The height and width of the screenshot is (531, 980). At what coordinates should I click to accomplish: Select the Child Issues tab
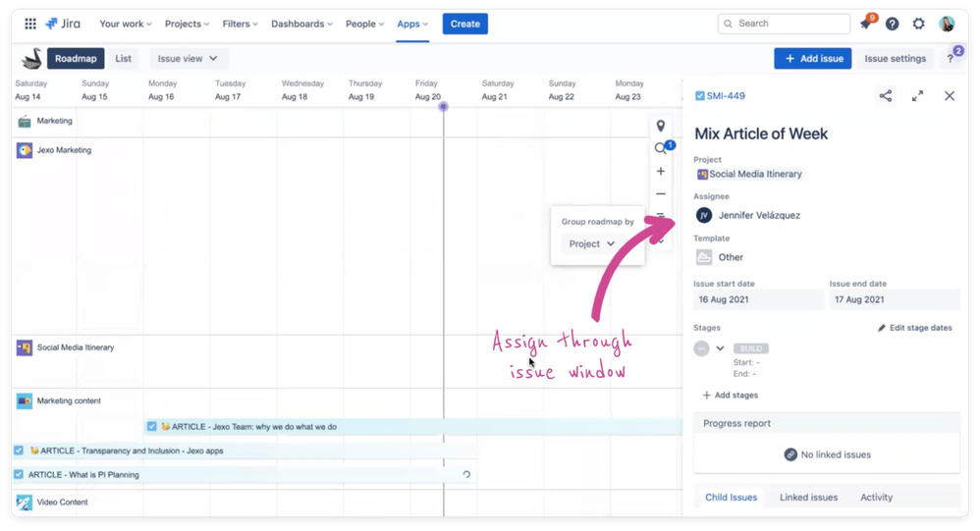click(731, 498)
